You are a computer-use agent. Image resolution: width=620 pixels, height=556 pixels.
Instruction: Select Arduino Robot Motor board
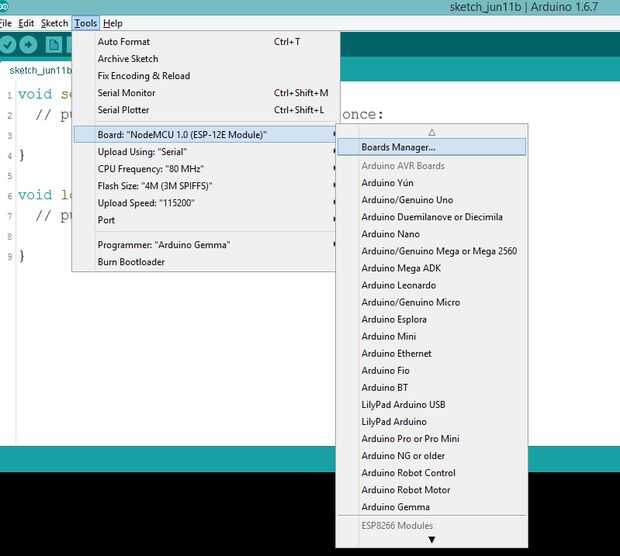point(431,490)
